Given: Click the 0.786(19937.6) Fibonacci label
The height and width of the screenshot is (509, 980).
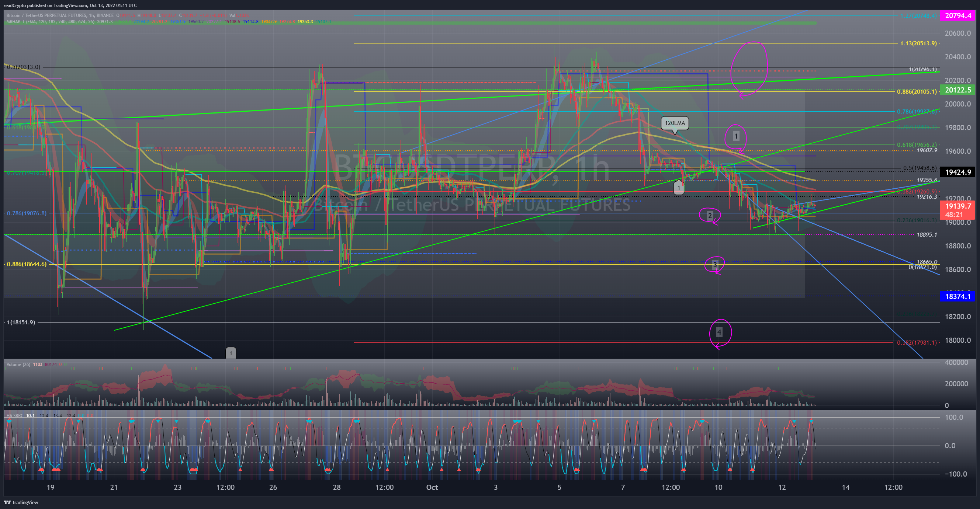Looking at the screenshot, I should pyautogui.click(x=917, y=111).
